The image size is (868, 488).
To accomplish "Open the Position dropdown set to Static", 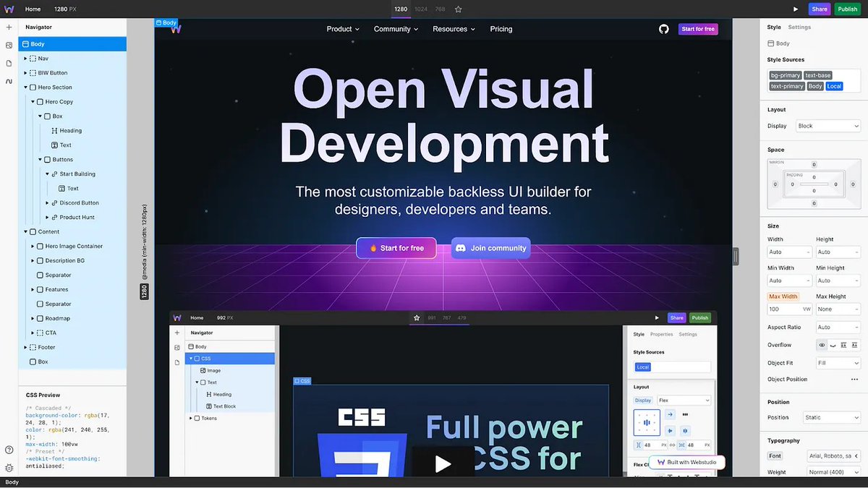I will click(831, 417).
